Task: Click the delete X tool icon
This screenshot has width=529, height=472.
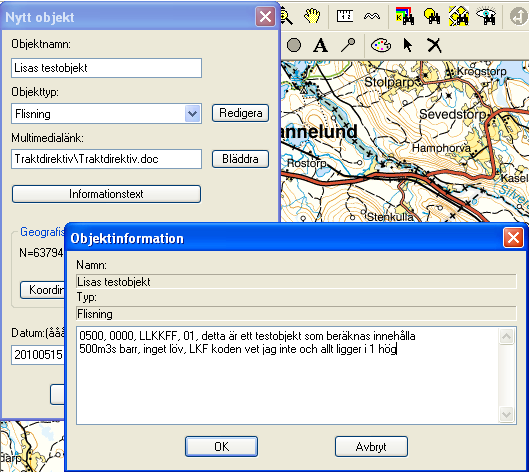Action: [x=434, y=45]
